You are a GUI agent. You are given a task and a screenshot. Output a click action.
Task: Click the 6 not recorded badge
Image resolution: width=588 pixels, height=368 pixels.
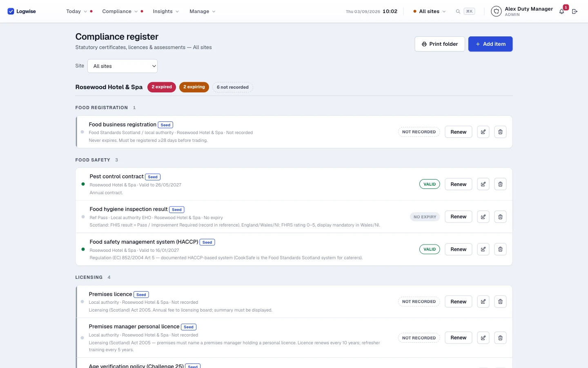point(233,87)
